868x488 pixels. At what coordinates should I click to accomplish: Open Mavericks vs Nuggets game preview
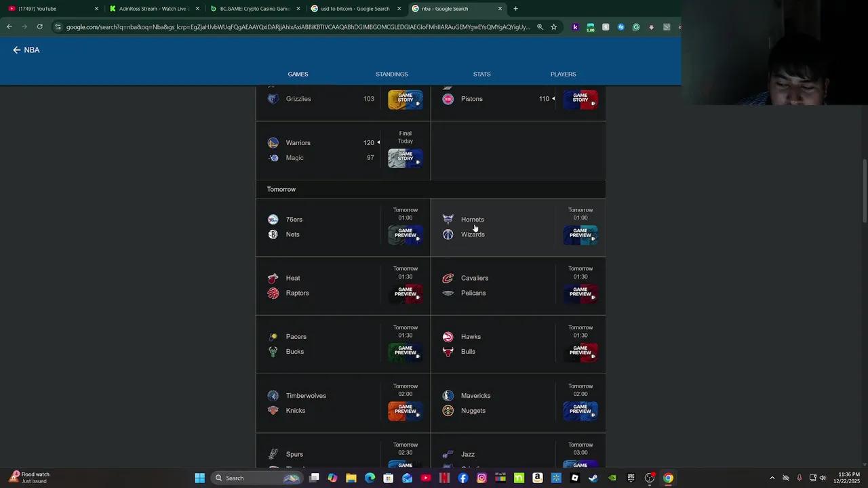(x=580, y=411)
